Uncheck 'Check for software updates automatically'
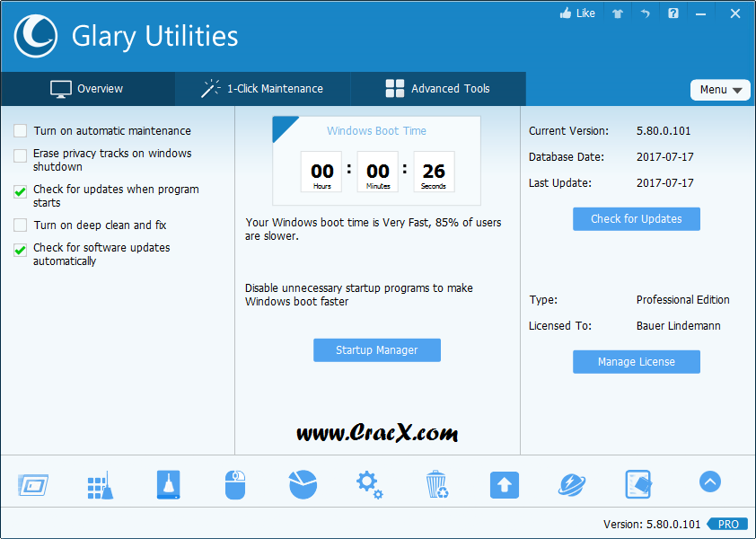 tap(21, 250)
